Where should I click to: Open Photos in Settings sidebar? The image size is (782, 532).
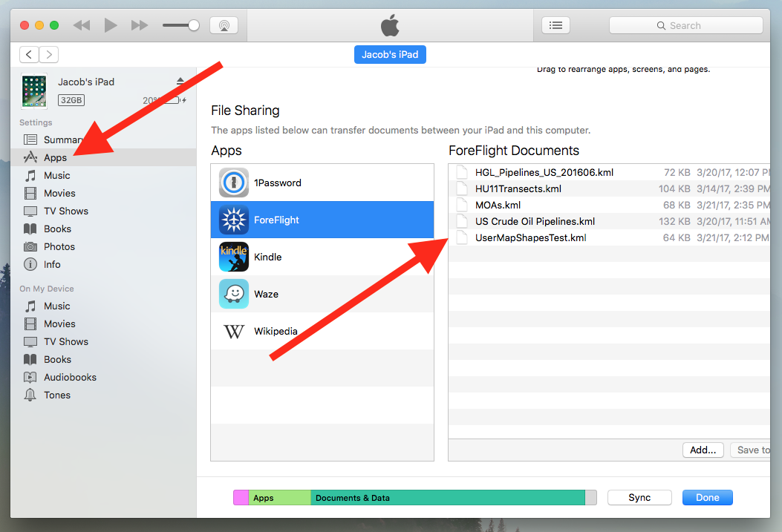point(59,246)
